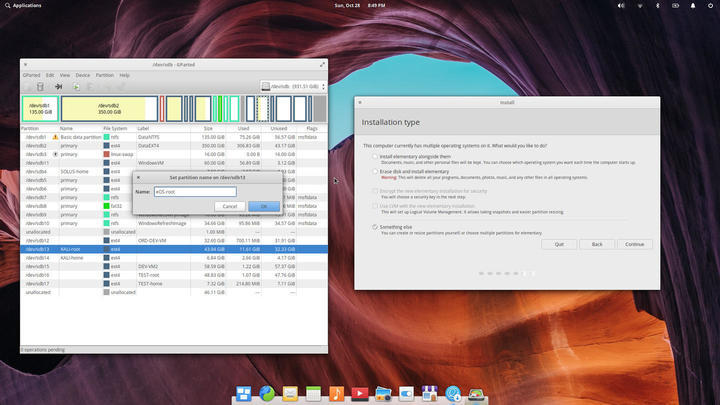720x405 pixels.
Task: Launch the Videos app from the dock
Action: [360, 394]
